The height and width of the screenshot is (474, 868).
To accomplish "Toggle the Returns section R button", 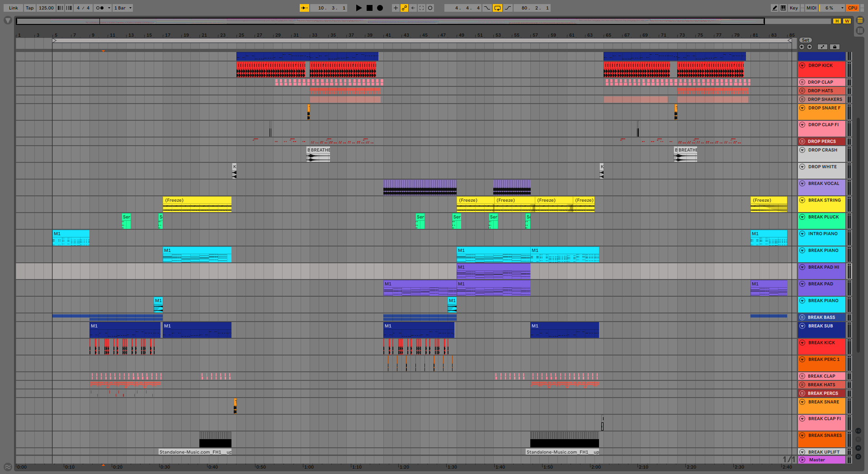I will 858,439.
